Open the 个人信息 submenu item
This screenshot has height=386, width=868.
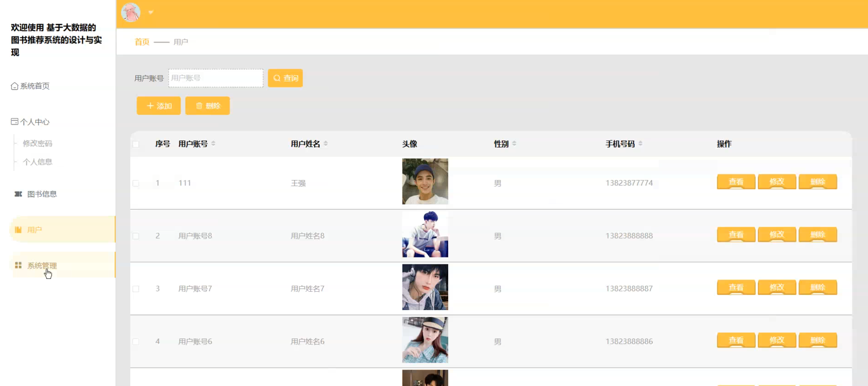point(37,162)
